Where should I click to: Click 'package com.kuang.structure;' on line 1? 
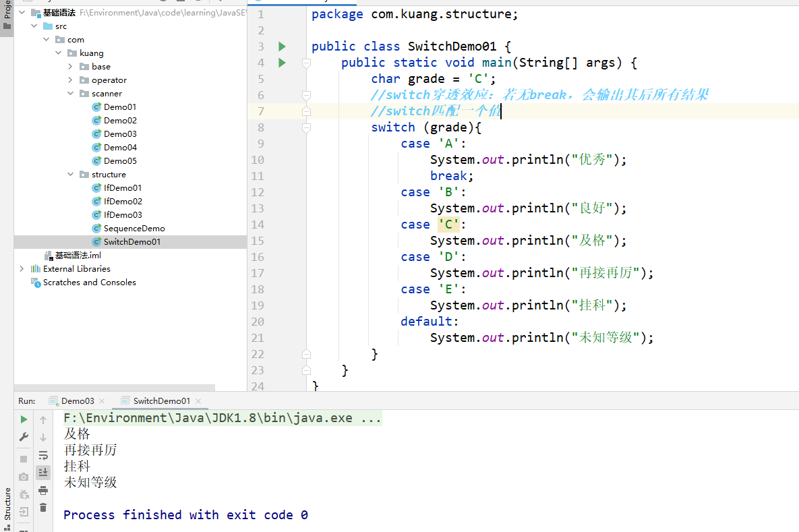coord(415,14)
